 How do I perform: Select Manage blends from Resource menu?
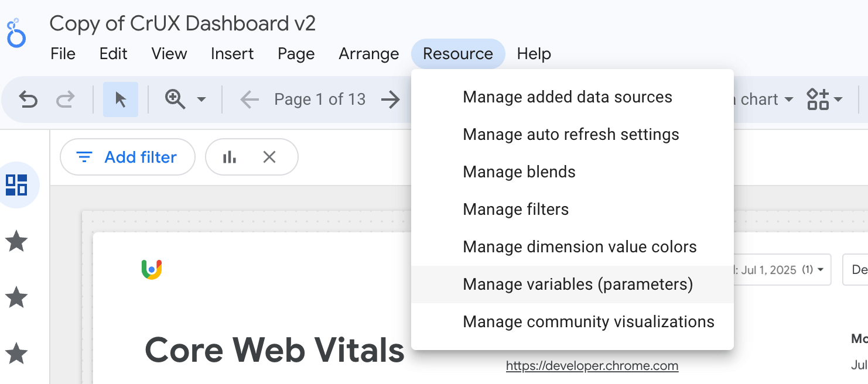coord(519,172)
